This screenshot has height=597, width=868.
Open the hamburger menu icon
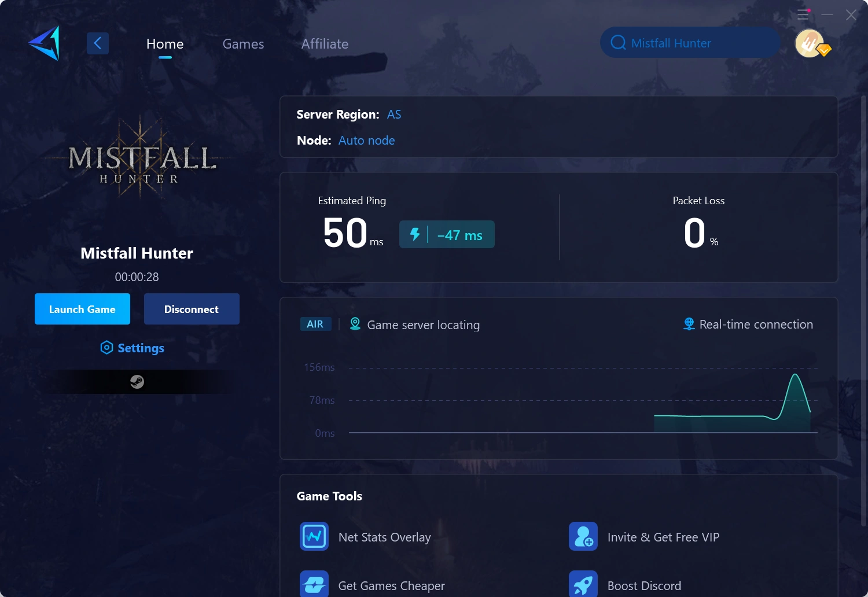point(803,14)
